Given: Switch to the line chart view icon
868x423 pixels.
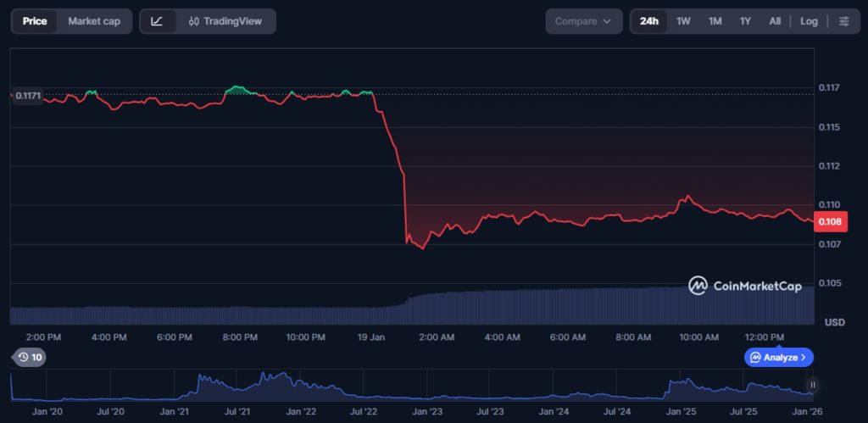Looking at the screenshot, I should 157,21.
